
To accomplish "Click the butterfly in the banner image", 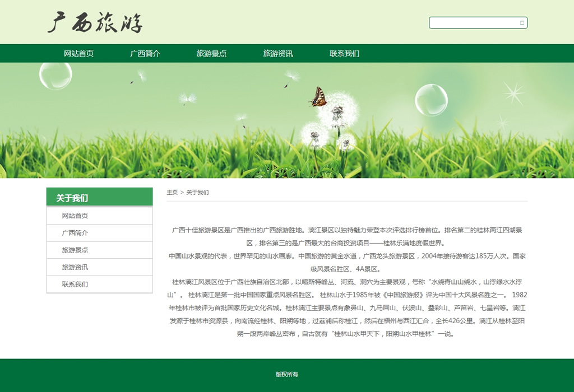I will coord(318,97).
